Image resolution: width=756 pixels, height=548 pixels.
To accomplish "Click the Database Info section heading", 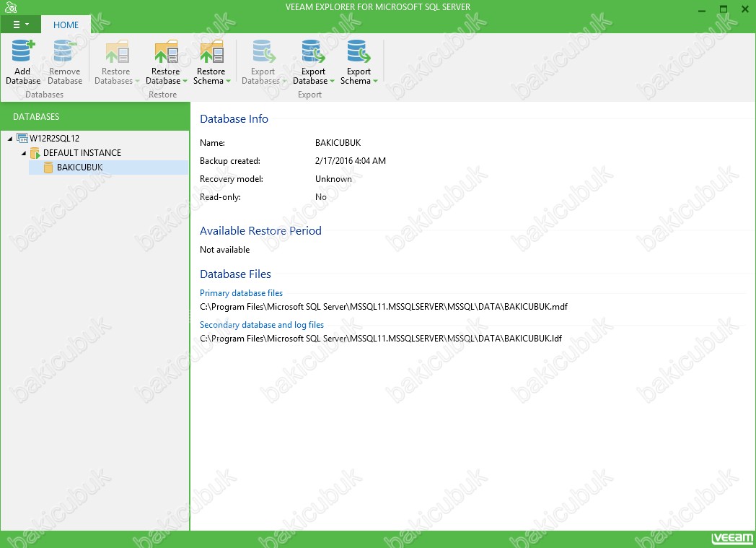I will [234, 119].
